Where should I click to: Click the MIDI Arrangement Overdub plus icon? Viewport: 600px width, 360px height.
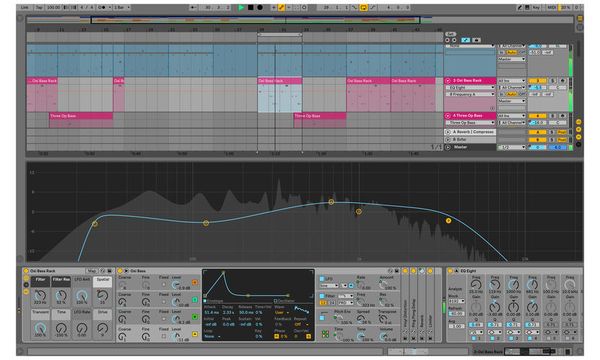tap(274, 7)
